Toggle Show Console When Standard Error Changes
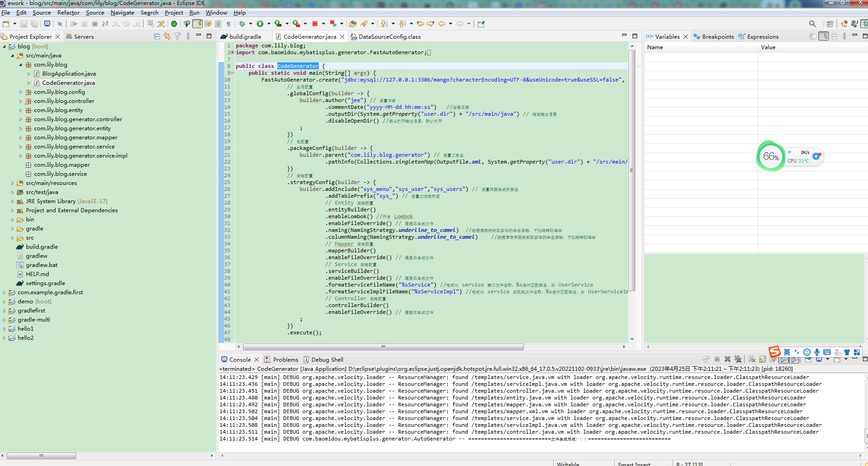 coord(794,359)
